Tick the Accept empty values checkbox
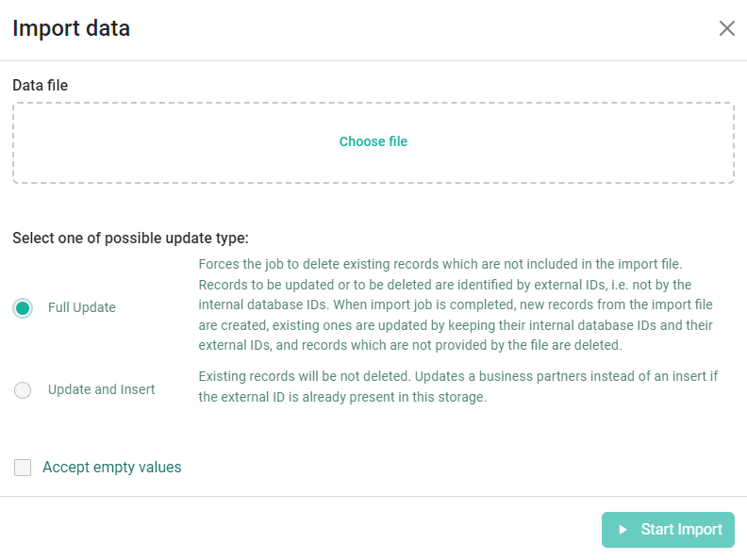 pyautogui.click(x=23, y=468)
